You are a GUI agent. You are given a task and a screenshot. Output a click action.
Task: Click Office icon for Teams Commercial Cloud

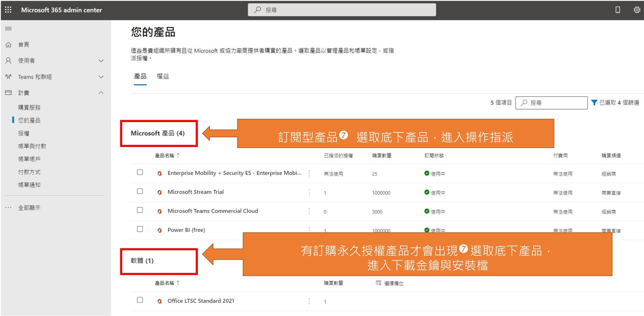pyautogui.click(x=159, y=211)
